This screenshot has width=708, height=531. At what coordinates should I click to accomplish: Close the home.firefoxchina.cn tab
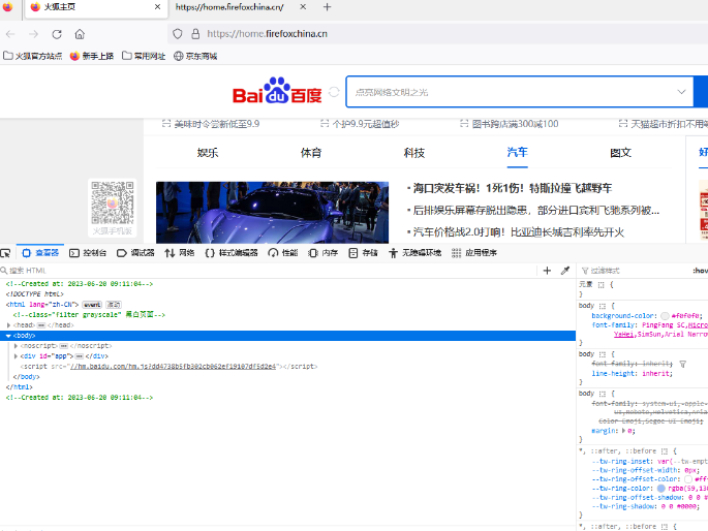coord(303,7)
